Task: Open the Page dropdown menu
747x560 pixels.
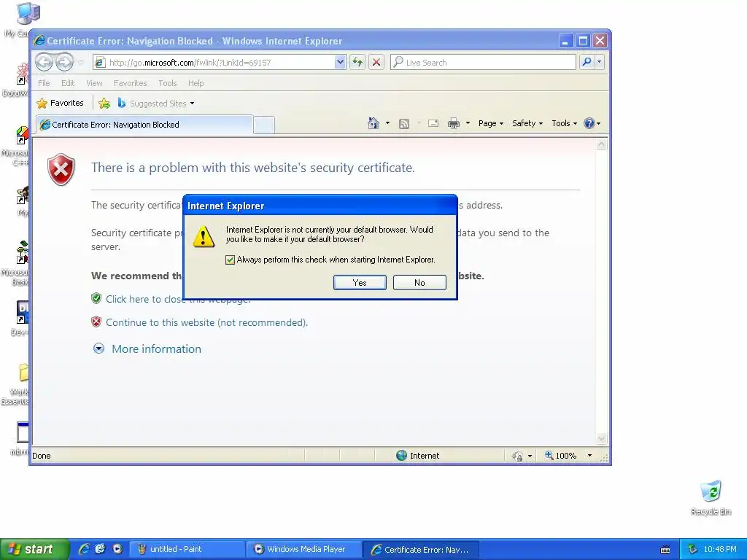Action: (x=491, y=123)
